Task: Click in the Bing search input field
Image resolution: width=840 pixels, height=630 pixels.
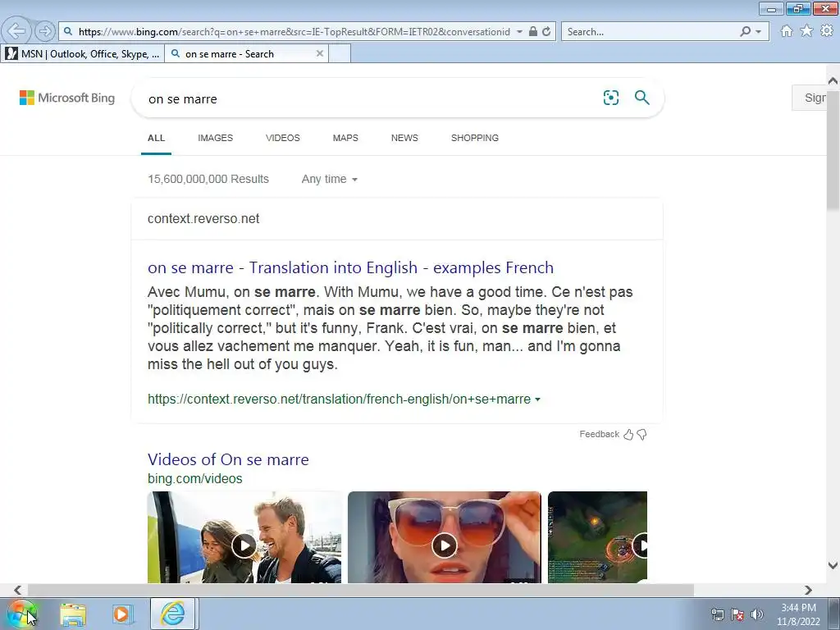Action: 370,98
